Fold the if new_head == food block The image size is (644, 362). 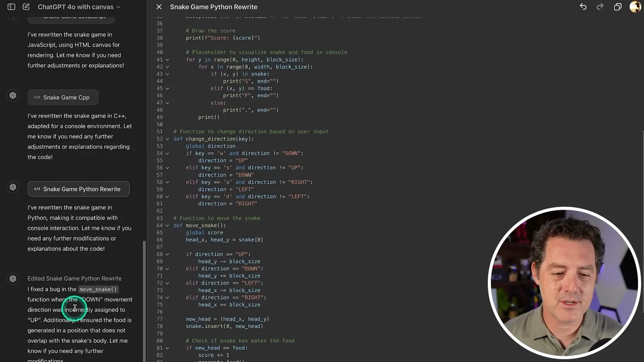click(167, 348)
